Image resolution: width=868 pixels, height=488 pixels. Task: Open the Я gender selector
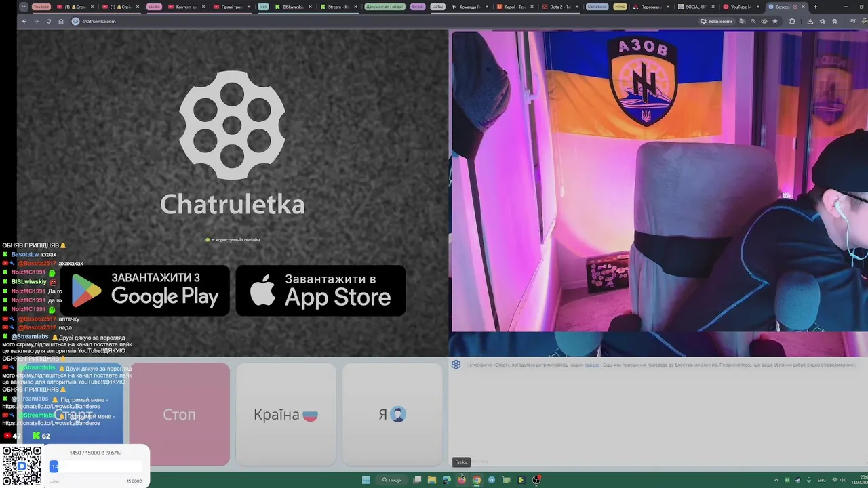392,414
